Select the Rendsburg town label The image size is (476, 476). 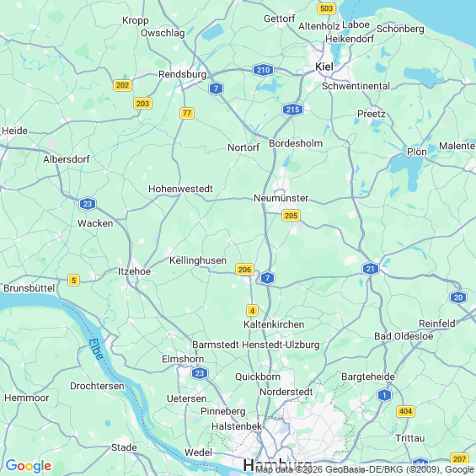tap(183, 74)
